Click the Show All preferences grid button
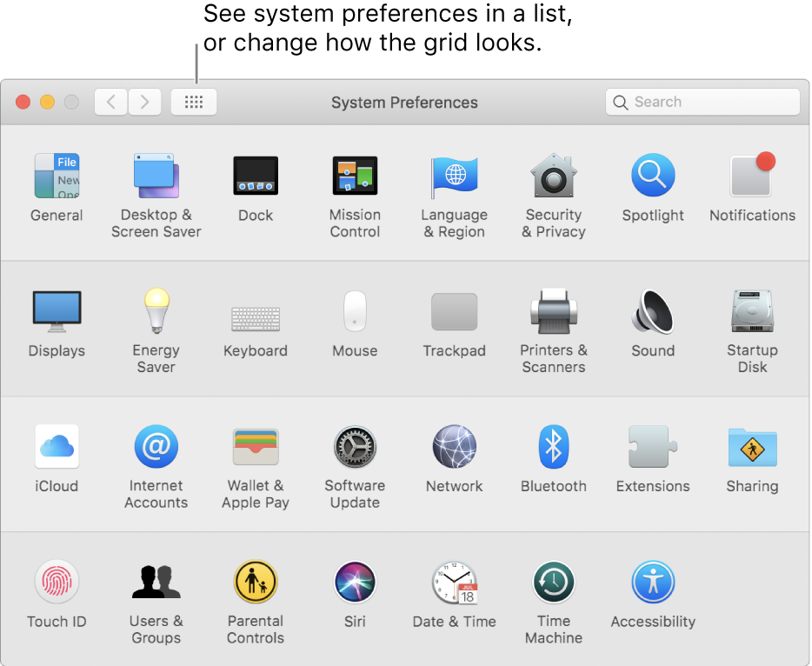 pos(193,102)
